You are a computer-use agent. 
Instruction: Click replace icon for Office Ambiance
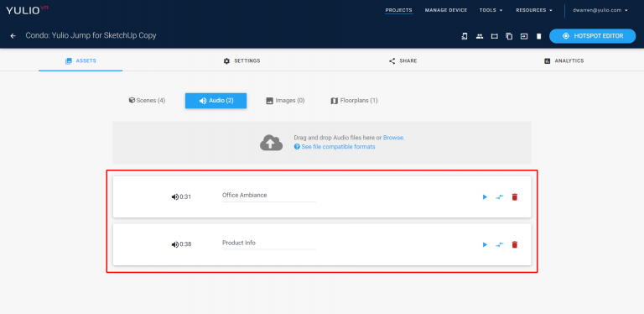500,197
